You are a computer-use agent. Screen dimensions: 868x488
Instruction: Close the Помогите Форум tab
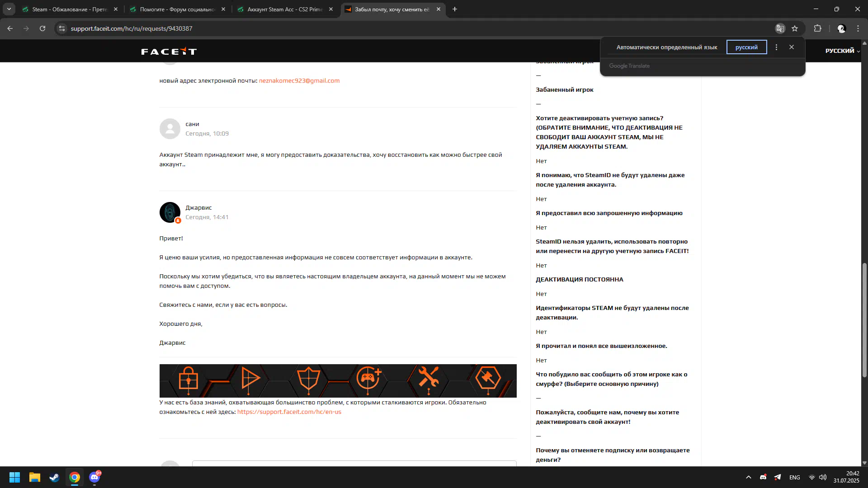click(x=223, y=9)
